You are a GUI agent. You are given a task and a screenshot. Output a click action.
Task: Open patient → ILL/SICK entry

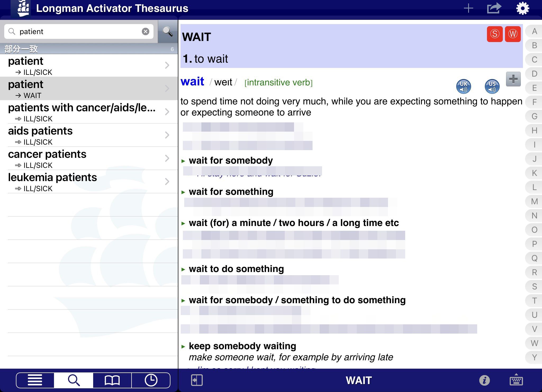[89, 66]
